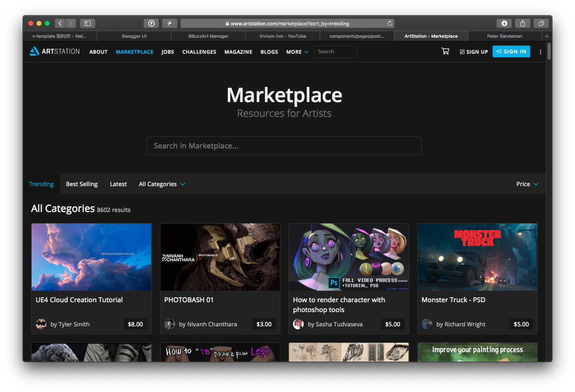Click Nivanh Chanthara's avatar
Viewport: 575px width, 392px height.
click(x=170, y=324)
